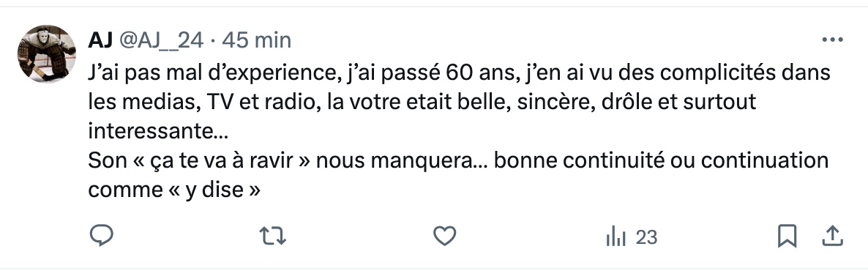
Task: Select the line "les medias, TV et radio"
Action: click(x=204, y=102)
